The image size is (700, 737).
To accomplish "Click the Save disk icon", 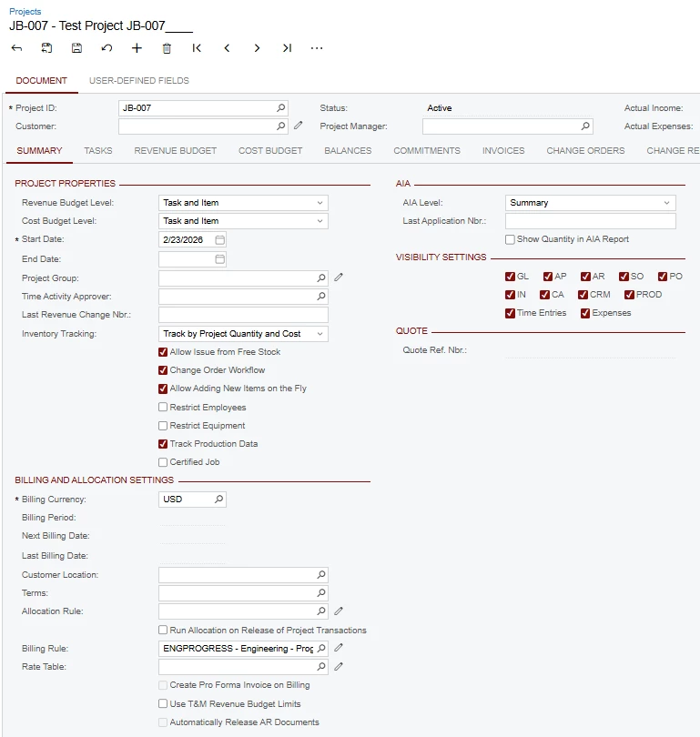I will 76,48.
